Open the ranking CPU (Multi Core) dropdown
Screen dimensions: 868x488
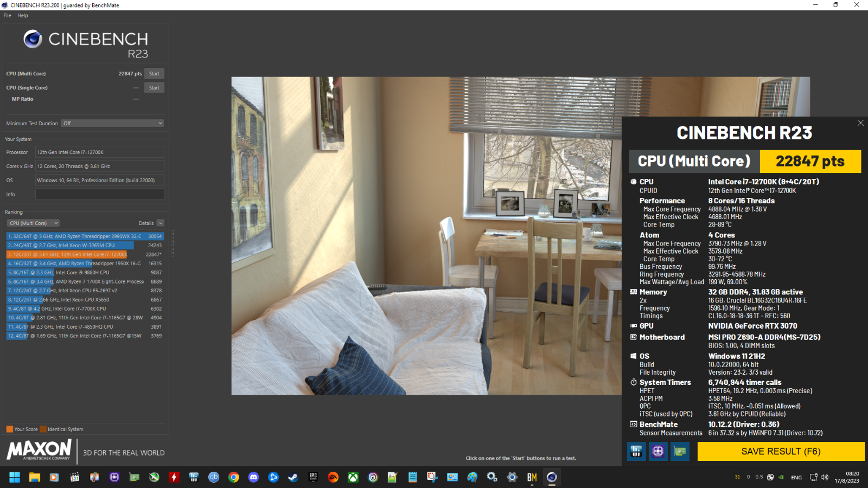tap(33, 223)
